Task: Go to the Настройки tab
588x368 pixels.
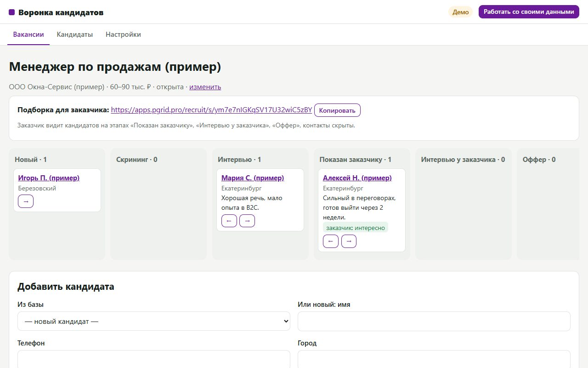Action: click(x=123, y=34)
